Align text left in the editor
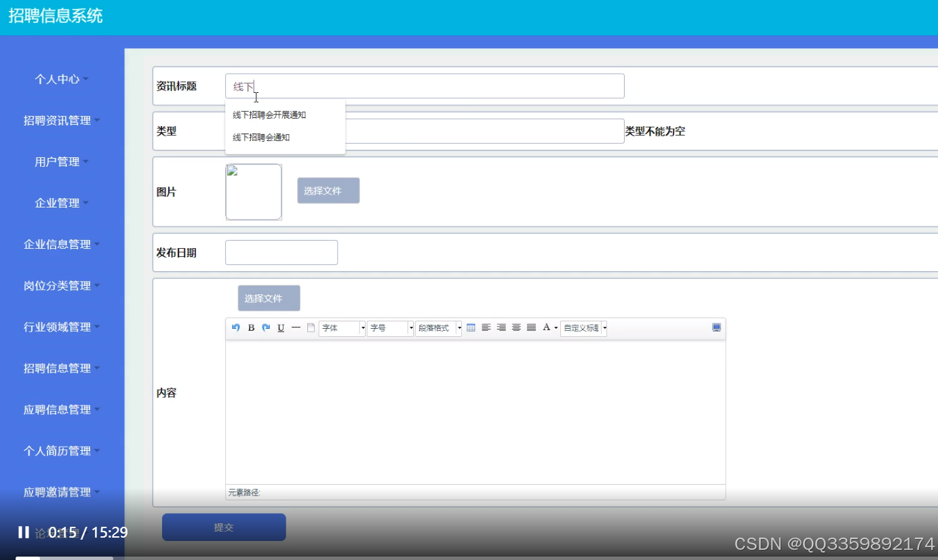 [x=486, y=327]
